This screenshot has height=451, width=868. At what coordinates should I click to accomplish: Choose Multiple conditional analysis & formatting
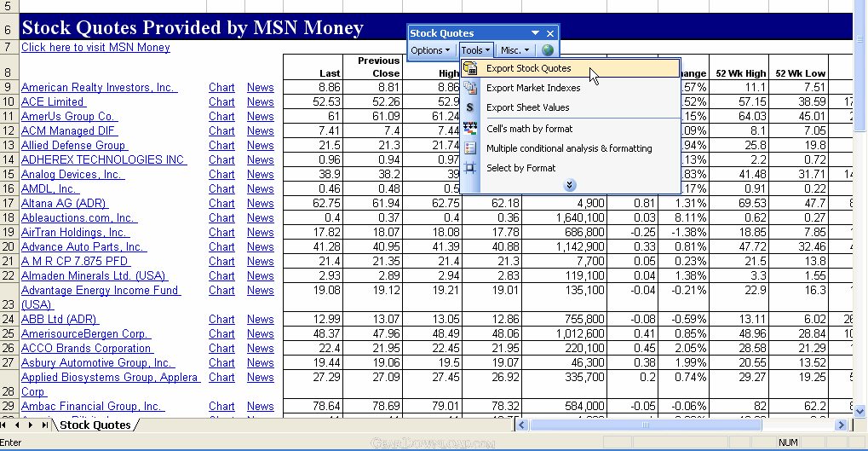point(570,148)
